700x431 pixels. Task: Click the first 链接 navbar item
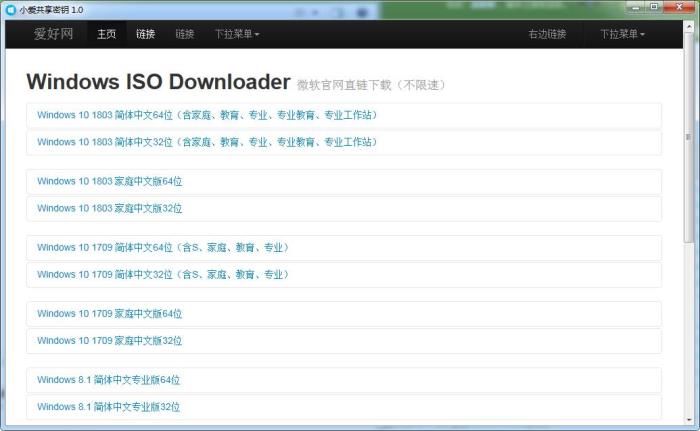[146, 34]
